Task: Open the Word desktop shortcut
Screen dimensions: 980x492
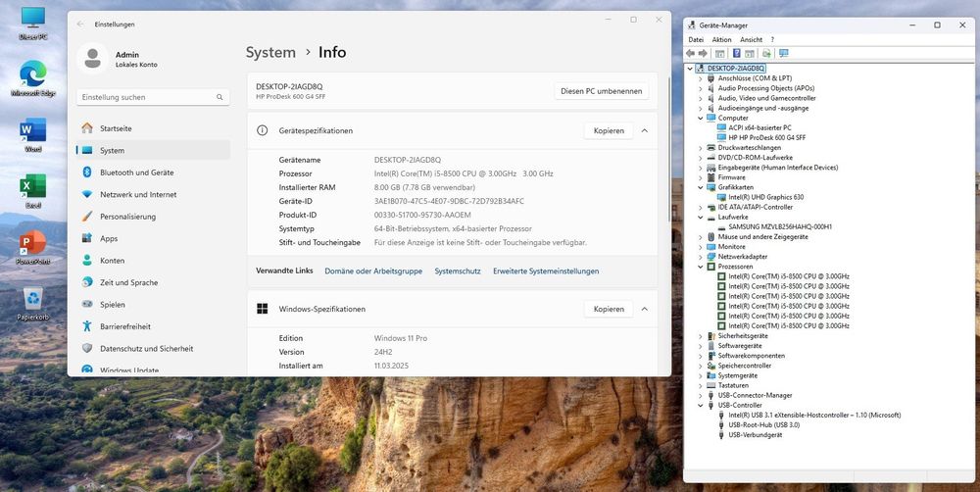Action: (32, 131)
